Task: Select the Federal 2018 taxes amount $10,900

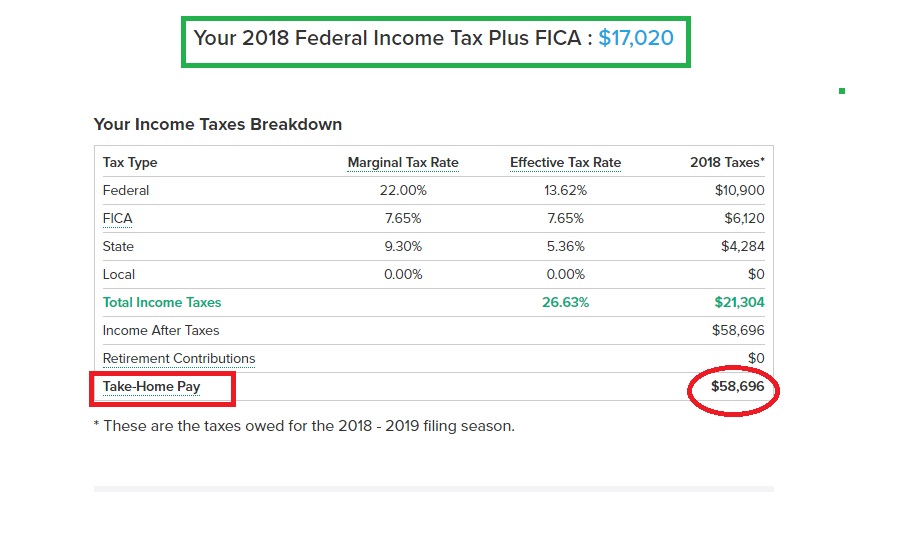Action: (x=739, y=190)
